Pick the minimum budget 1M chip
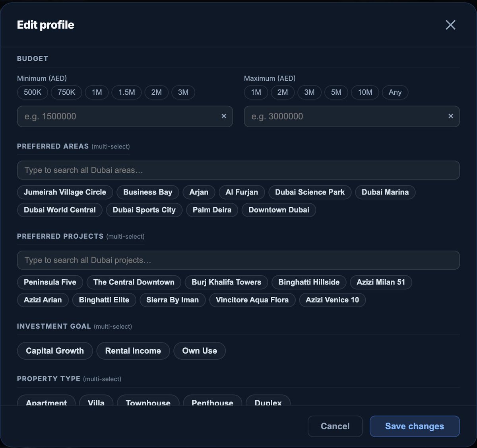Viewport: 477px width, 448px height. 97,92
